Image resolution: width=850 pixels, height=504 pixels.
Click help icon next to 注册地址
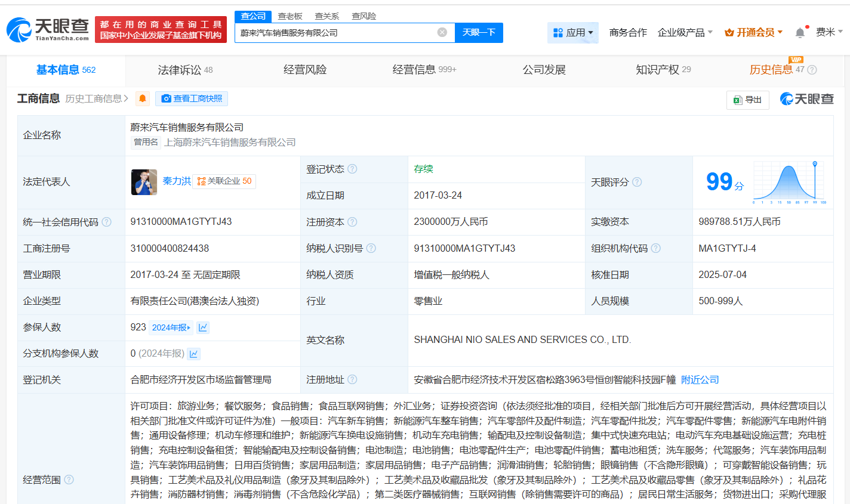[x=352, y=379]
